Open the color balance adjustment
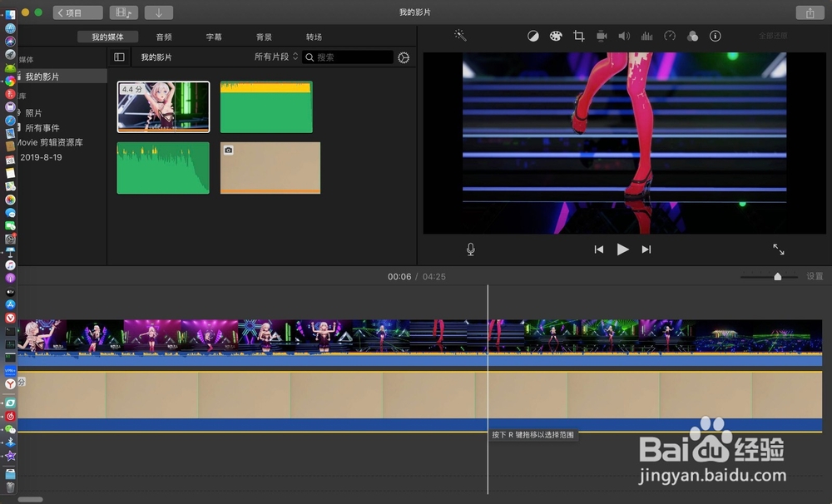The width and height of the screenshot is (832, 504). click(532, 36)
